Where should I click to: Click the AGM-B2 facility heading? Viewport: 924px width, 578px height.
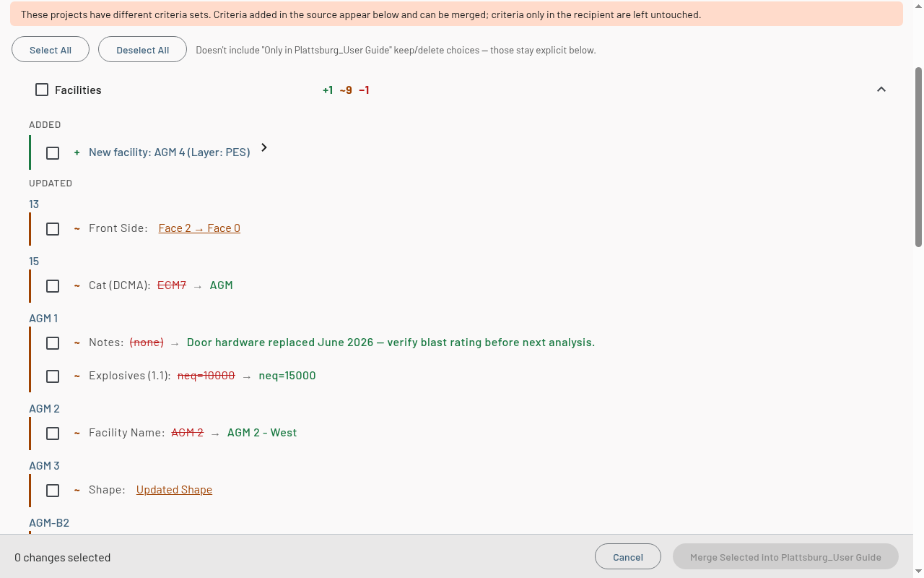tap(49, 522)
